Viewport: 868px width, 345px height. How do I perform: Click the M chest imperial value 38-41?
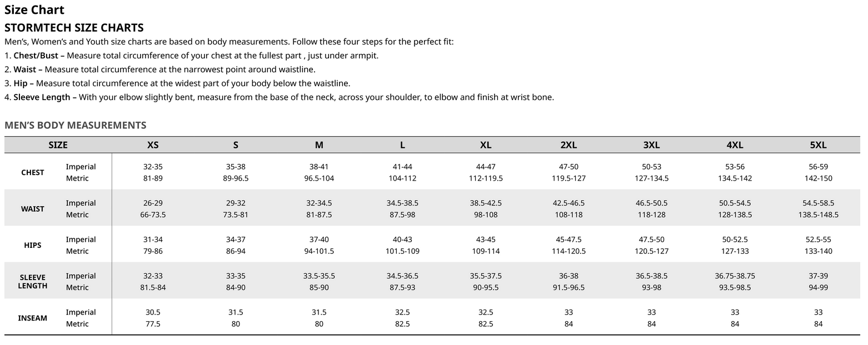point(319,167)
